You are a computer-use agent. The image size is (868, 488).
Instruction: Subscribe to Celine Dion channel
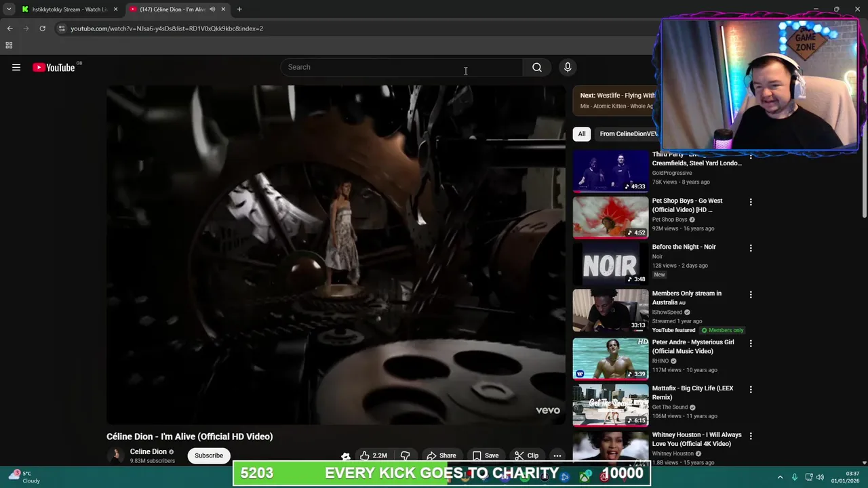pyautogui.click(x=209, y=455)
